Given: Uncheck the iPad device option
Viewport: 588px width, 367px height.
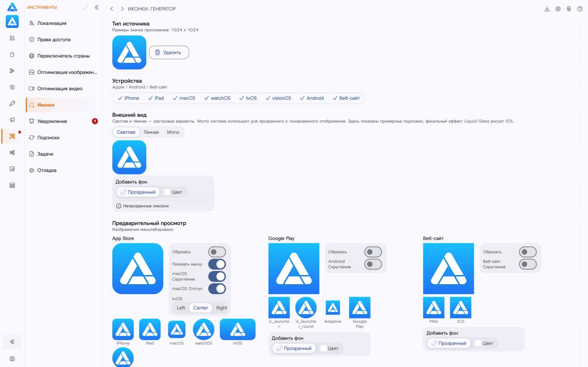Looking at the screenshot, I should point(156,98).
